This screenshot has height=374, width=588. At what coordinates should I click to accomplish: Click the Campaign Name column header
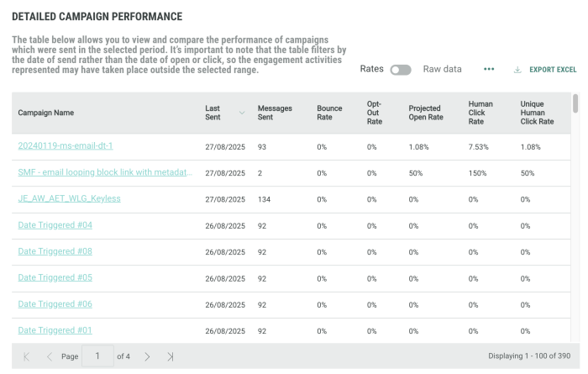click(x=46, y=113)
